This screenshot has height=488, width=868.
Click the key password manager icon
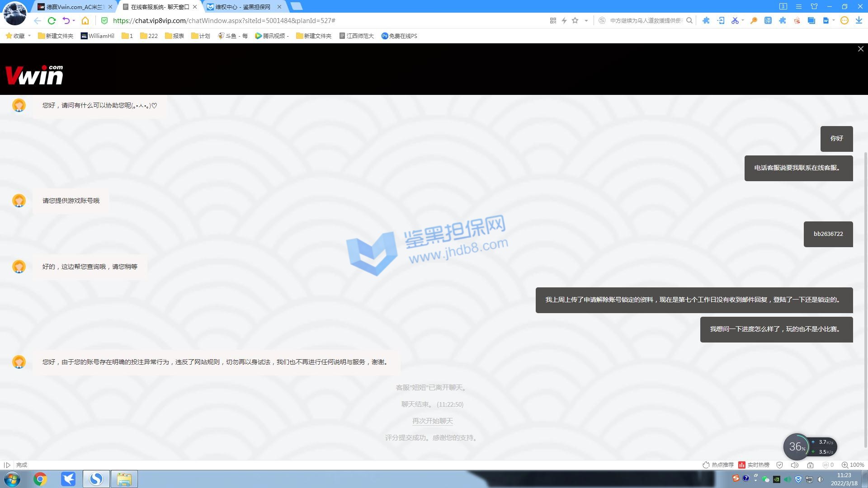coord(754,20)
